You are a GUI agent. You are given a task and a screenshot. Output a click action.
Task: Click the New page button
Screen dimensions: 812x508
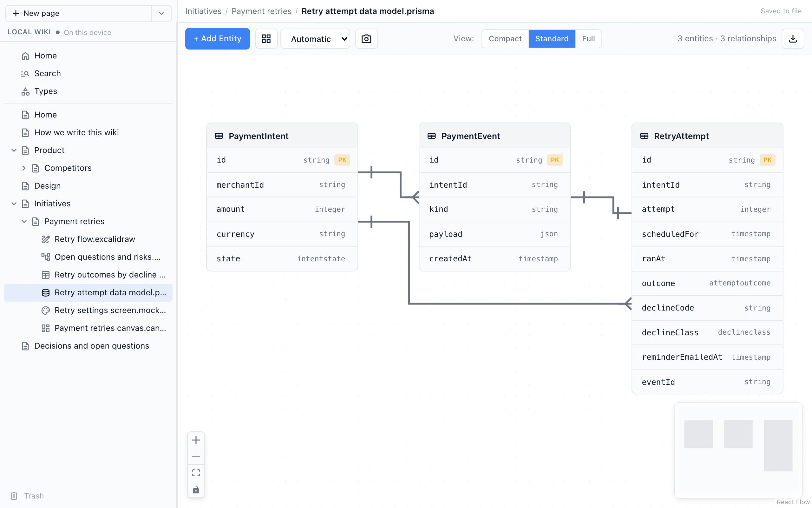click(x=78, y=13)
